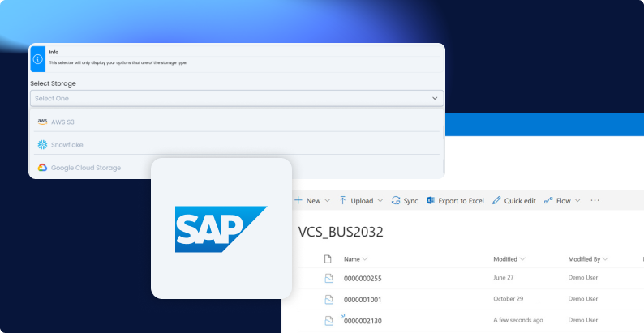Expand the Upload dropdown chevron
This screenshot has width=644, height=333.
pos(380,201)
